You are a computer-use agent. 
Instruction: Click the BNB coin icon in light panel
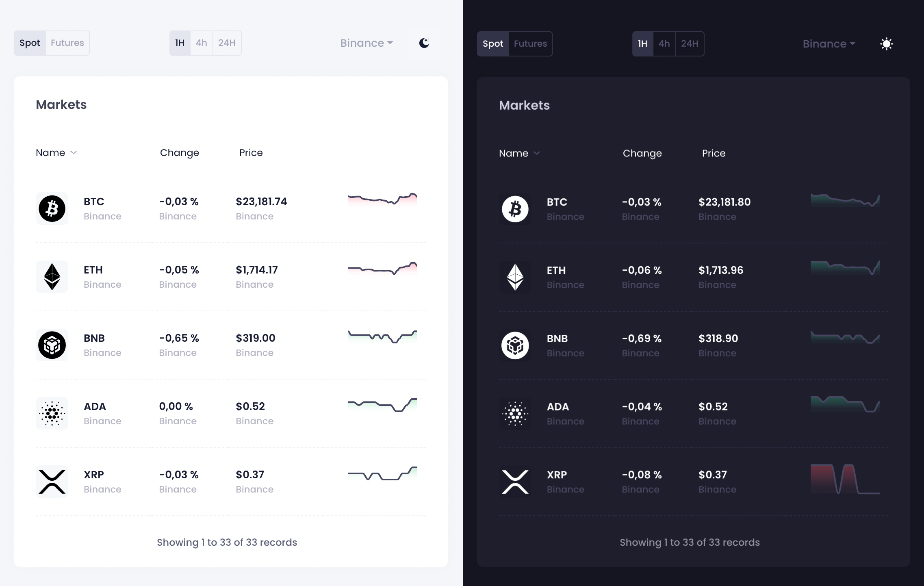click(52, 345)
